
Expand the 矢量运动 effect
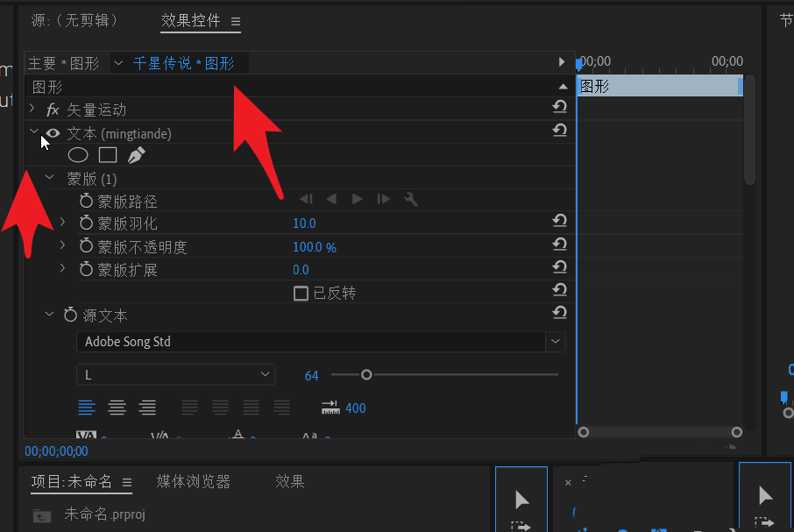click(32, 109)
